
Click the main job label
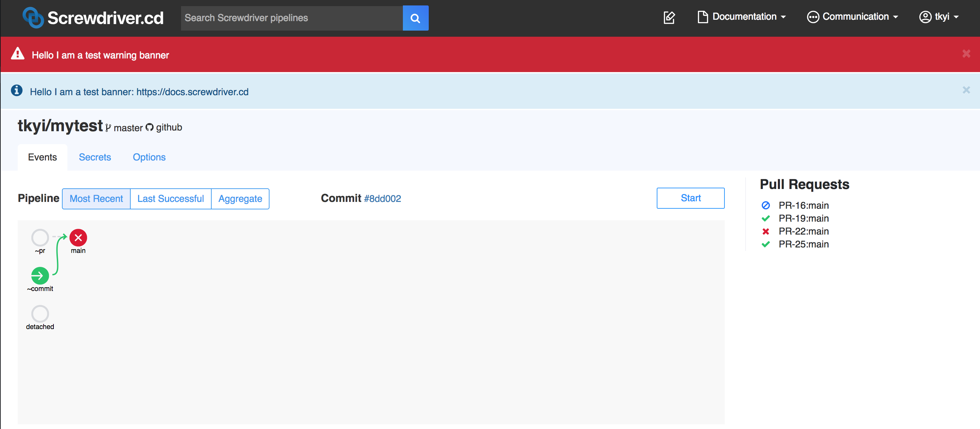pos(78,251)
